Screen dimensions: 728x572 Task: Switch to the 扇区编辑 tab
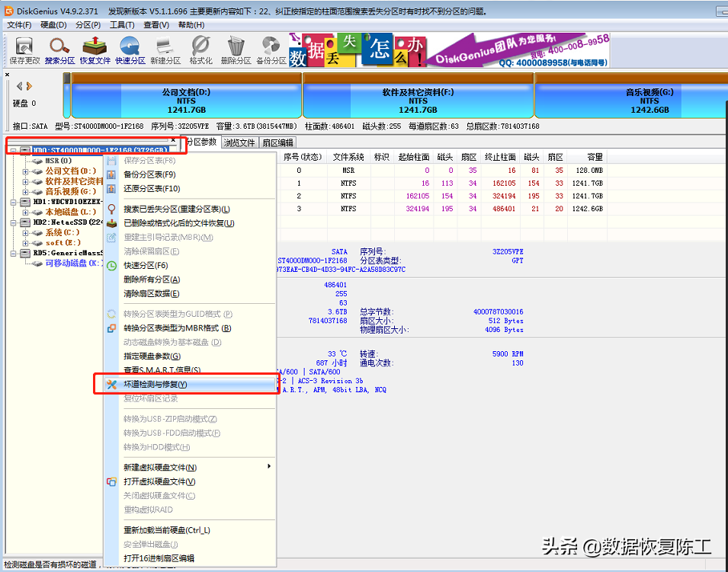pyautogui.click(x=277, y=142)
